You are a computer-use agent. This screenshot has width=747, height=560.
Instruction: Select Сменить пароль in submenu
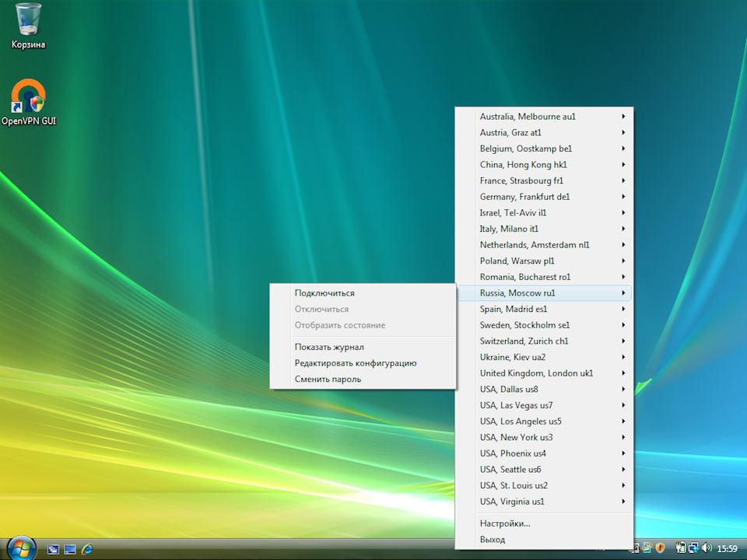363,379
